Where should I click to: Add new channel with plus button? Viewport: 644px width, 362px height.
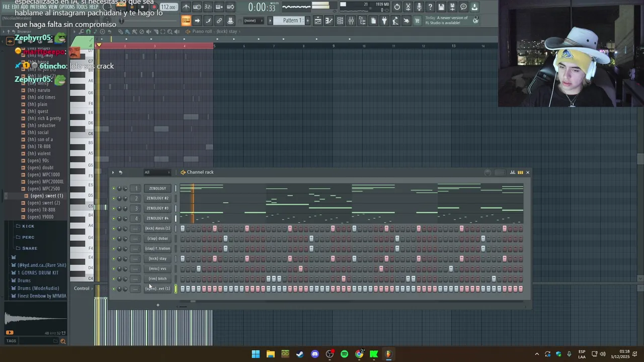tap(157, 305)
